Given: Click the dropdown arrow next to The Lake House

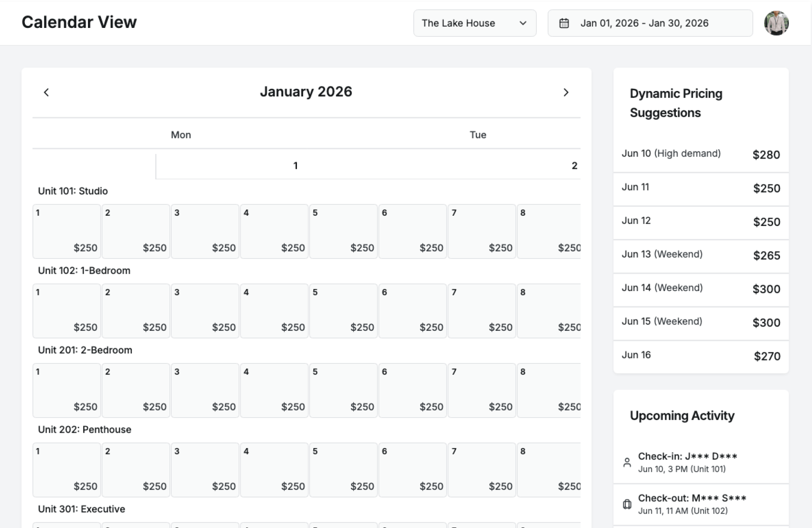Looking at the screenshot, I should (523, 23).
